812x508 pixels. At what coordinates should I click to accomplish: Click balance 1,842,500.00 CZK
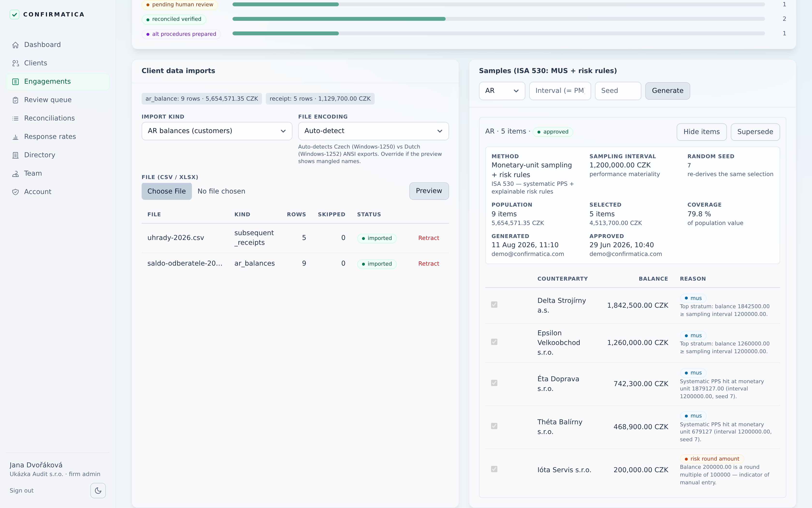click(x=638, y=305)
